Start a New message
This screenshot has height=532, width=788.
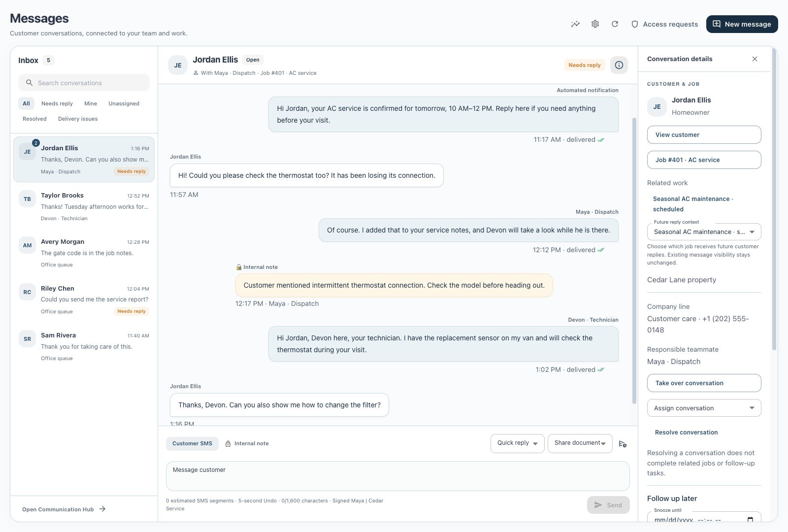click(x=742, y=24)
